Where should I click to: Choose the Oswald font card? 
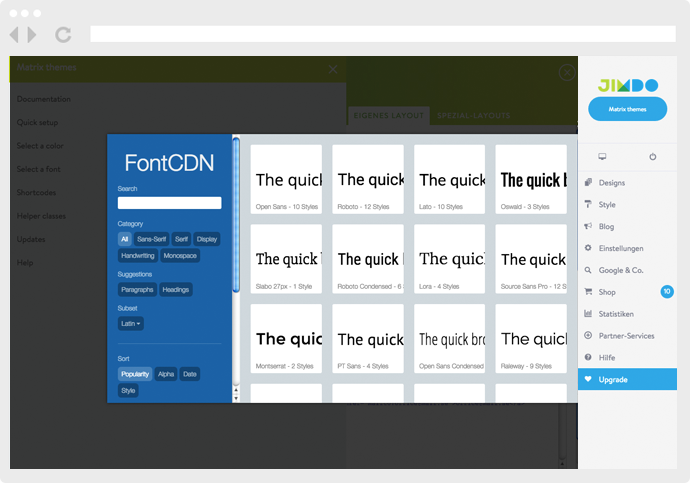click(531, 179)
